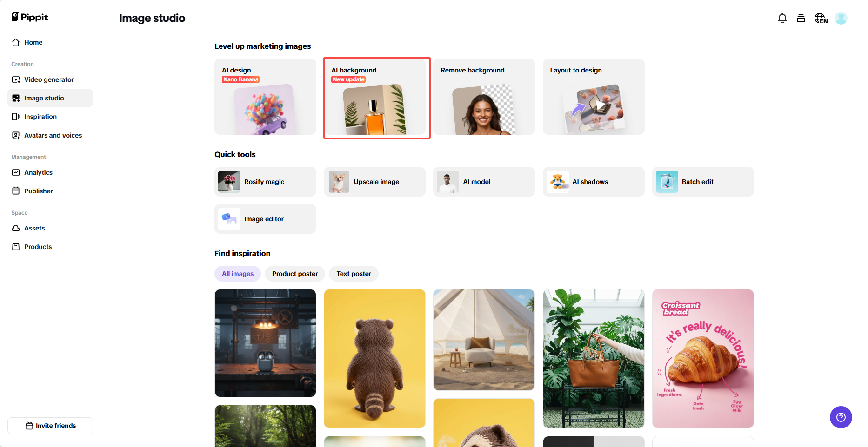Open the help question mark bubble
868x447 pixels.
point(841,417)
